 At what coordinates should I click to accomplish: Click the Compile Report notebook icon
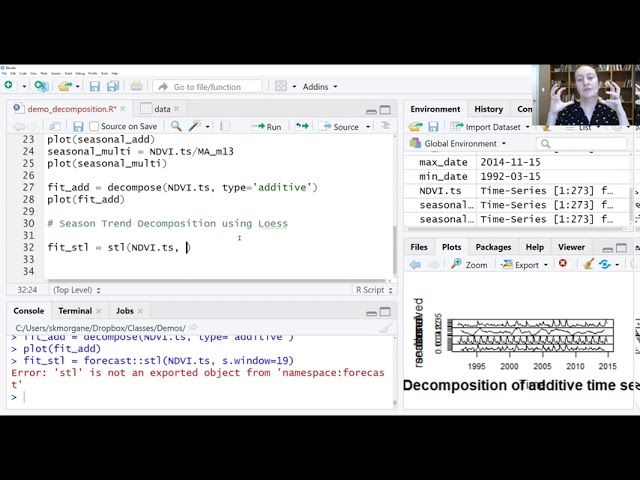pos(225,127)
